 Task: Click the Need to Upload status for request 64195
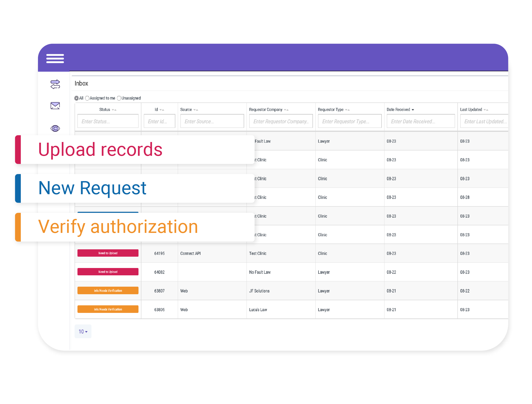pyautogui.click(x=108, y=253)
